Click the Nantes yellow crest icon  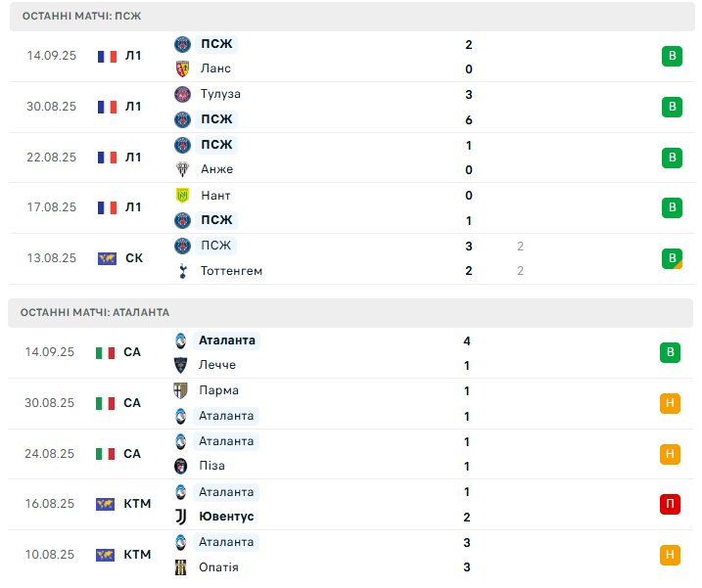click(182, 196)
